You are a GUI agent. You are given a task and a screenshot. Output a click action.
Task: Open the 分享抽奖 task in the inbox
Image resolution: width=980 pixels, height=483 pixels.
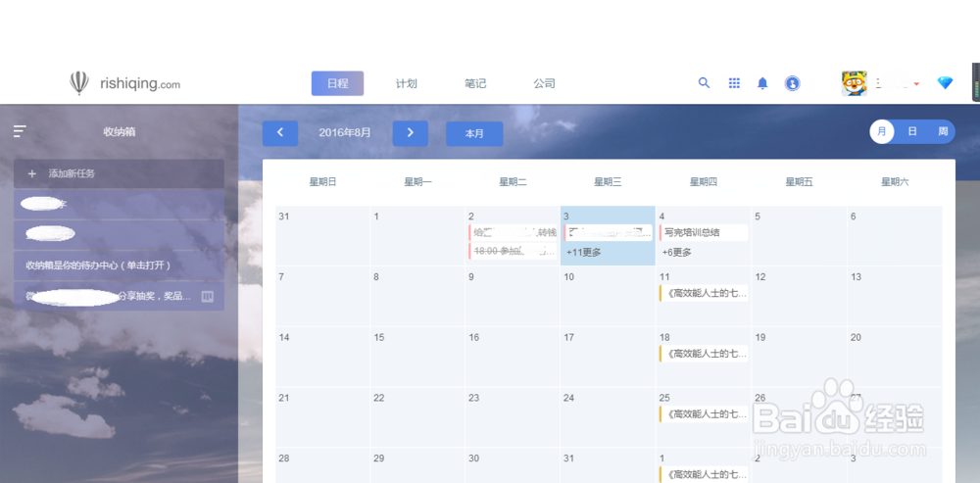119,296
